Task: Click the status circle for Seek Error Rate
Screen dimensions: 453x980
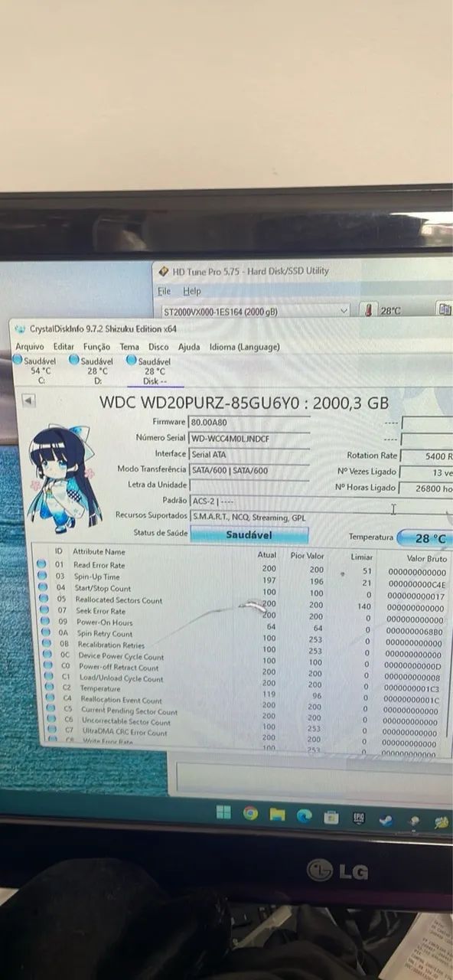Action: 43,610
